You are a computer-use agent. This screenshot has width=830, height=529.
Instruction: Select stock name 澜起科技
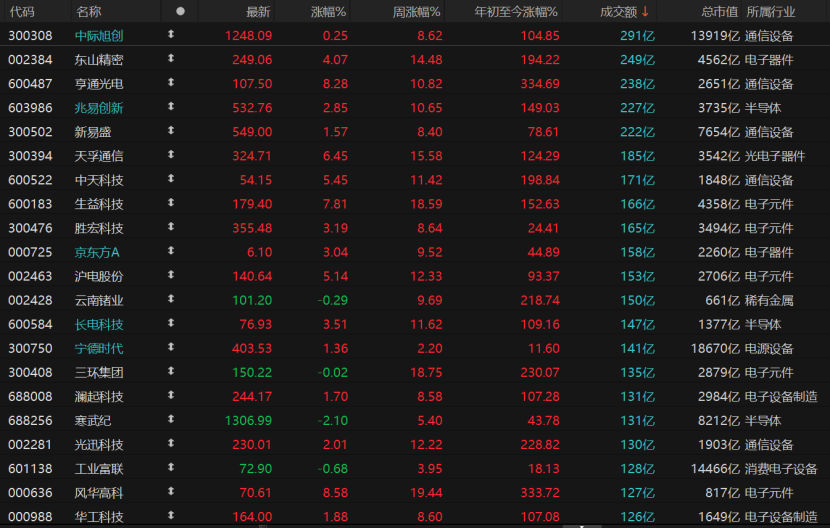(x=99, y=397)
